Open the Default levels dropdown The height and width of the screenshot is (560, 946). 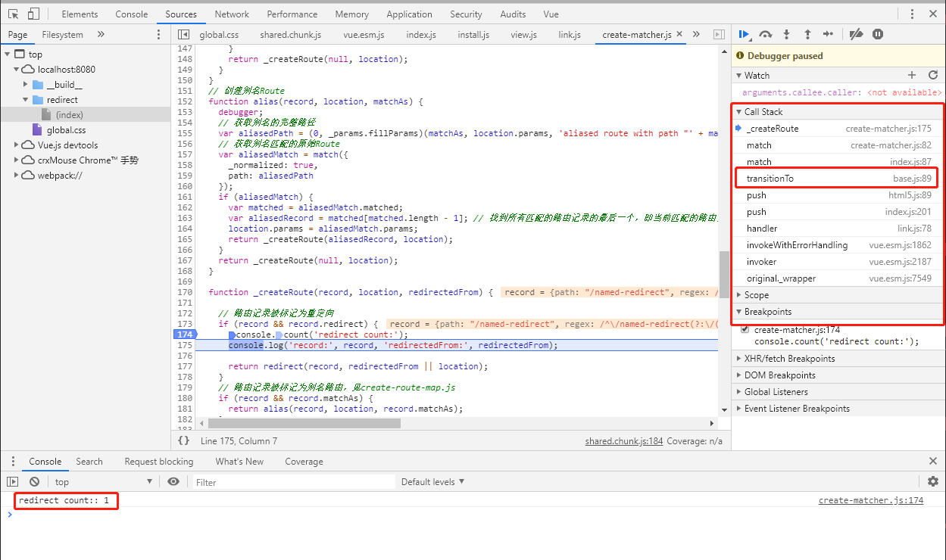coord(432,481)
